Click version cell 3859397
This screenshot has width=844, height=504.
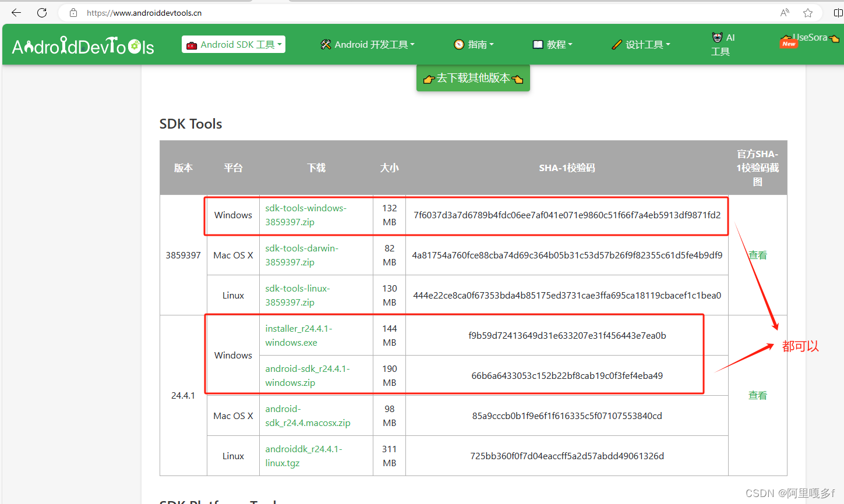point(183,255)
